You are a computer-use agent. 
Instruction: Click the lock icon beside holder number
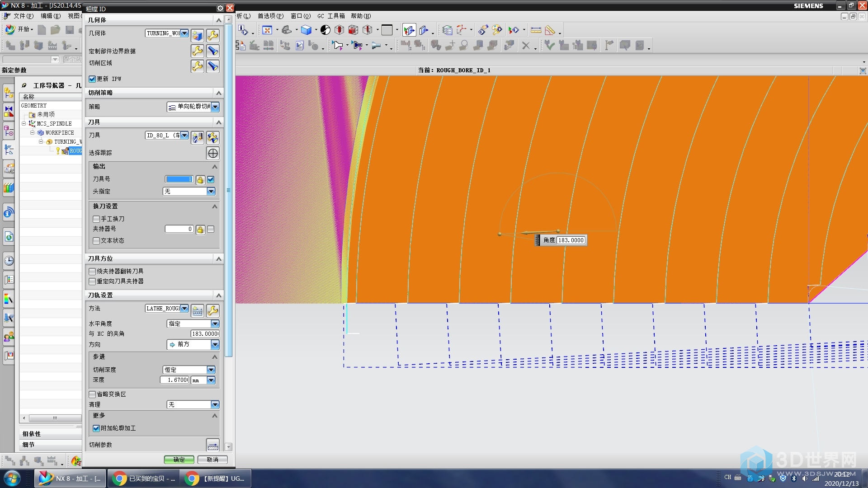(x=200, y=230)
